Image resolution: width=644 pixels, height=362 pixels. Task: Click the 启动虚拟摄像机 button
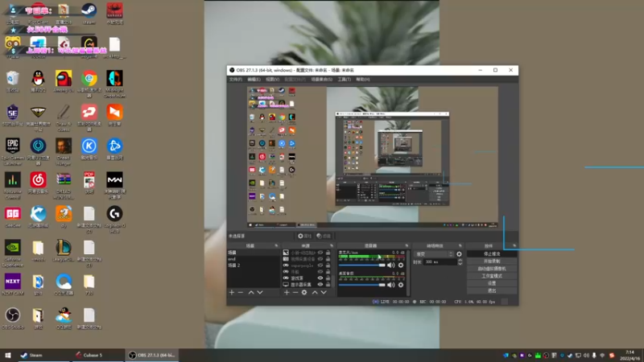click(492, 269)
